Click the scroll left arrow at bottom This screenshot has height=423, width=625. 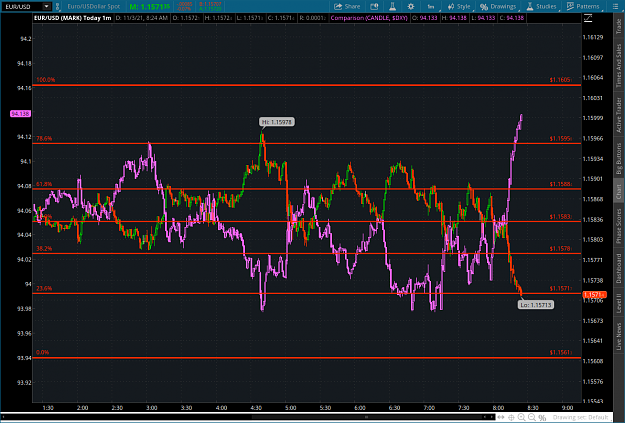(x=485, y=417)
